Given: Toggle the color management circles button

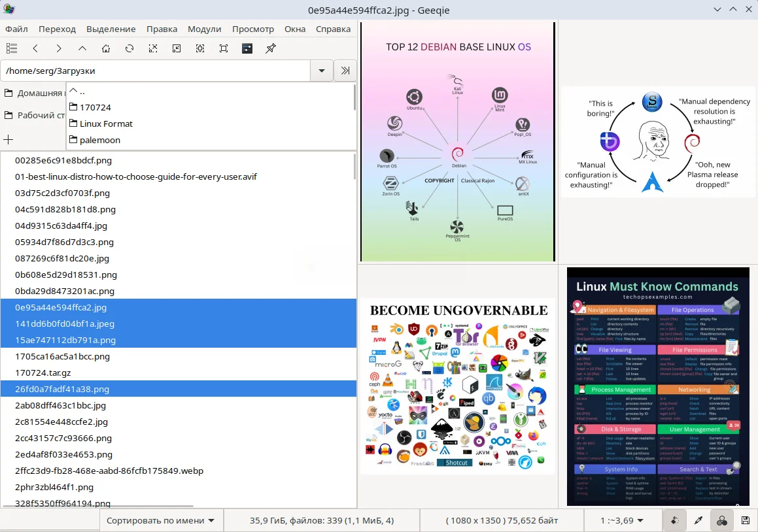Looking at the screenshot, I should tap(722, 520).
